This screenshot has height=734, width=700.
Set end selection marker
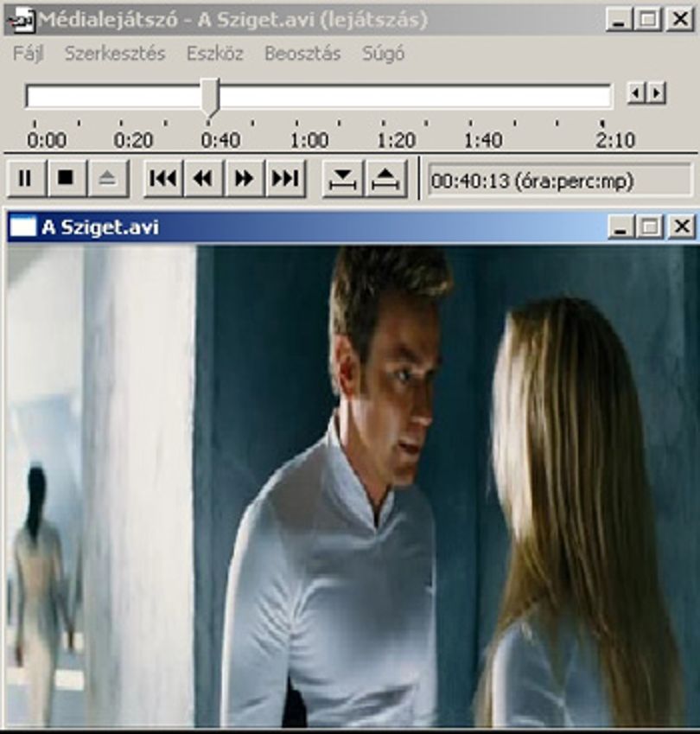tap(385, 178)
